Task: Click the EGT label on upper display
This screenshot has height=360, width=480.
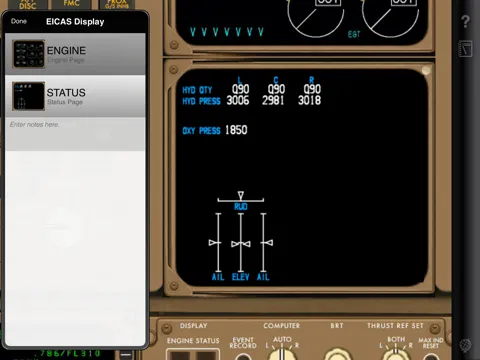Action: point(354,34)
